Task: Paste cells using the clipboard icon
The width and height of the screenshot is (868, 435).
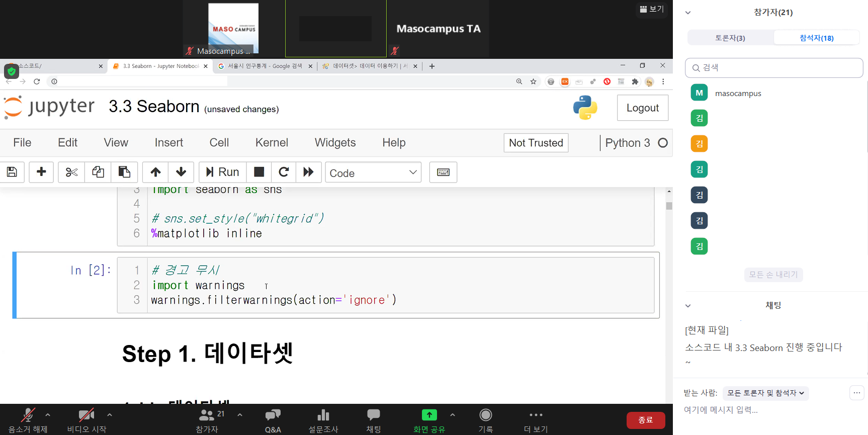Action: coord(124,172)
